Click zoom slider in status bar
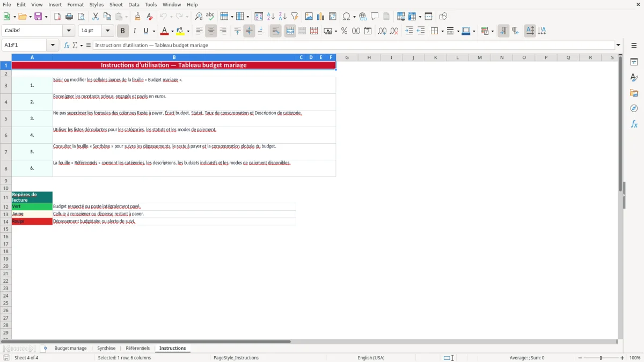644x362 pixels. click(x=601, y=358)
